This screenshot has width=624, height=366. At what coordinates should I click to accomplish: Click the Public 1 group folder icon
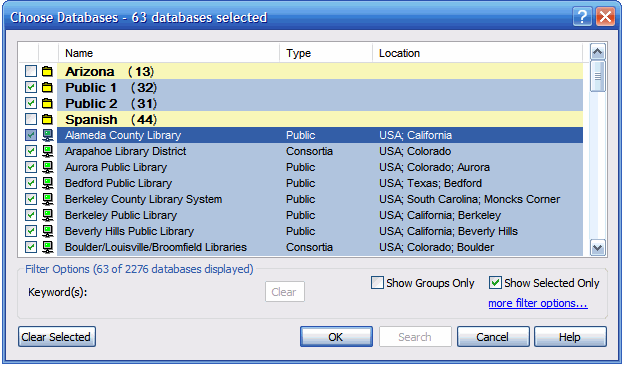(47, 88)
